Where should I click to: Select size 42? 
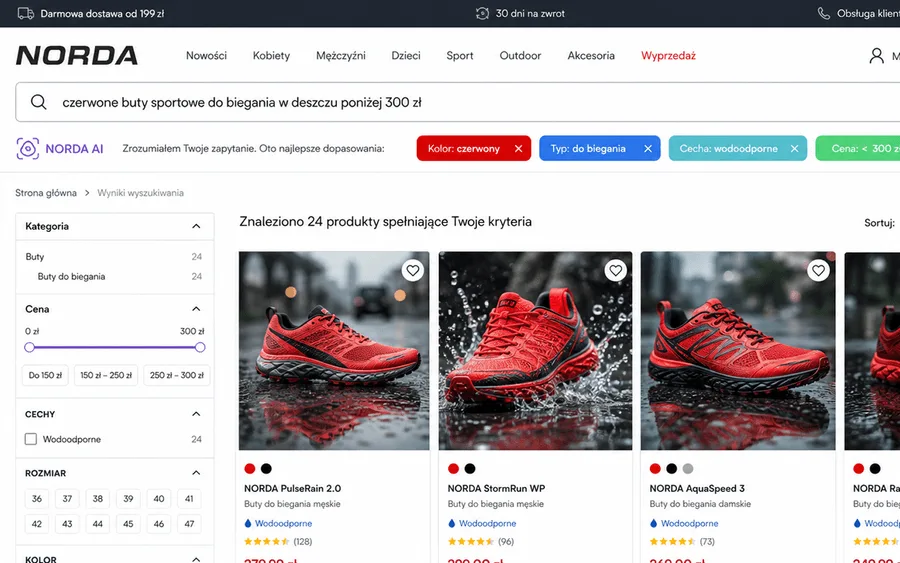coord(37,524)
